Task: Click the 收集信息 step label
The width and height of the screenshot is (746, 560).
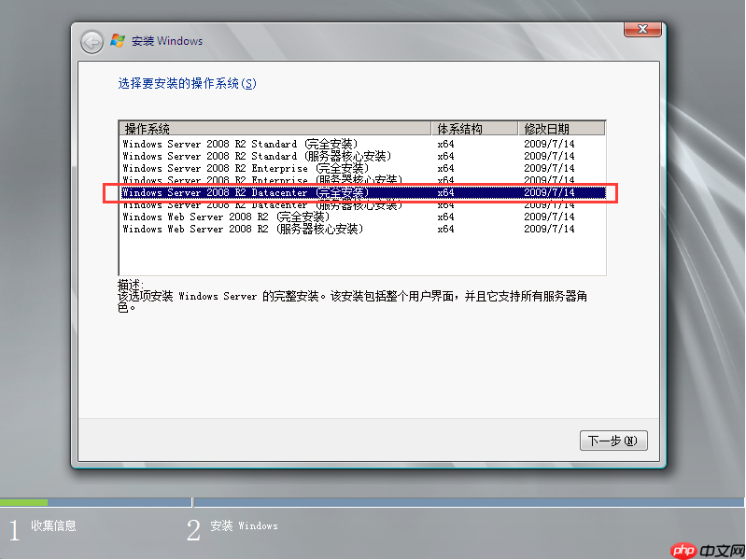Action: click(x=53, y=525)
